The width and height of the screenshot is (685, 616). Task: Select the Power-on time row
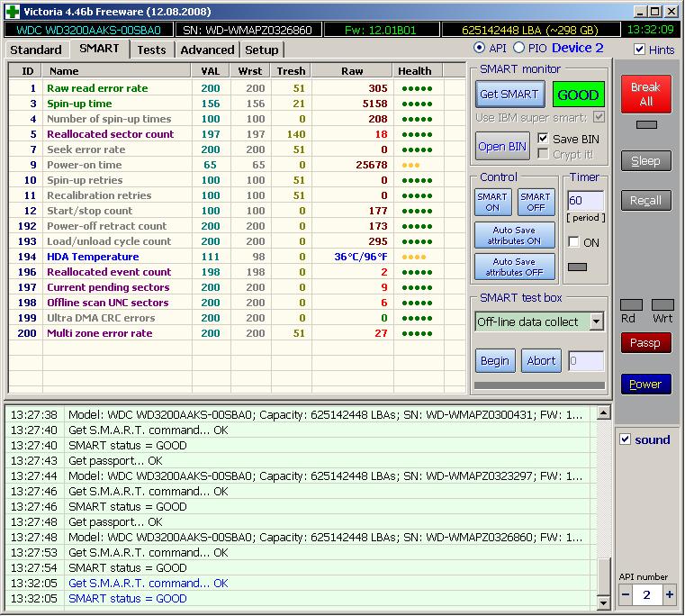coord(238,165)
